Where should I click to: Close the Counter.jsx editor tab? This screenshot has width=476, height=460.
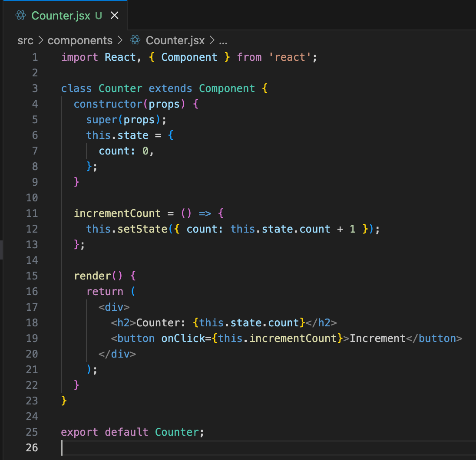pyautogui.click(x=115, y=16)
